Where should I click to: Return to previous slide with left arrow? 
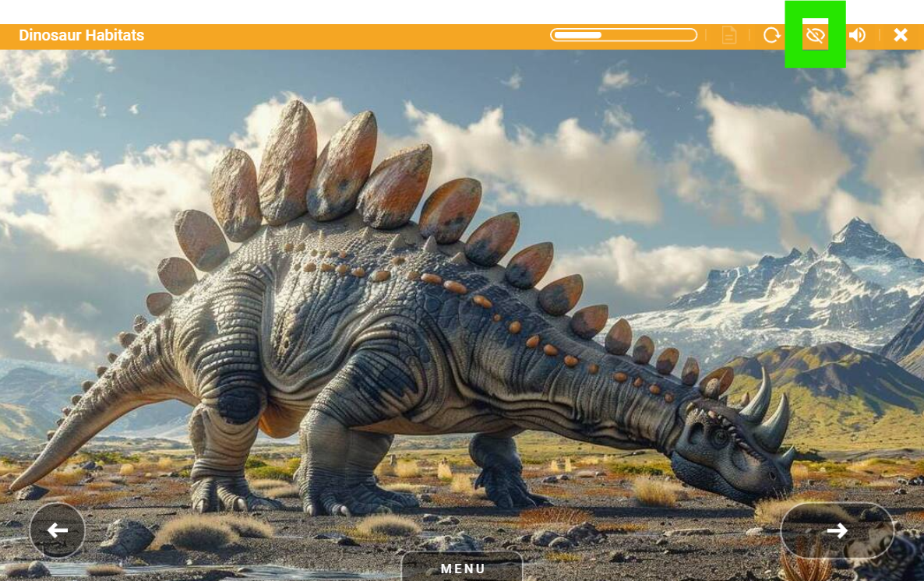[x=57, y=530]
